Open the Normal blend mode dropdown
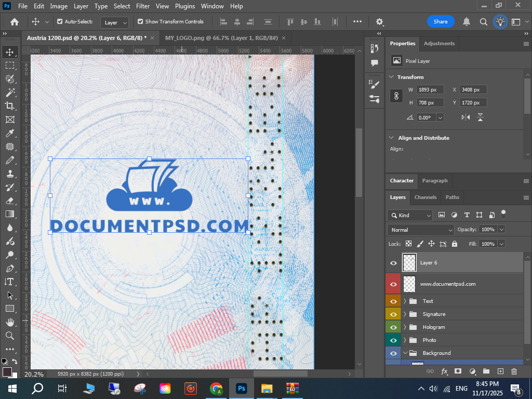The image size is (532, 399). [x=421, y=230]
